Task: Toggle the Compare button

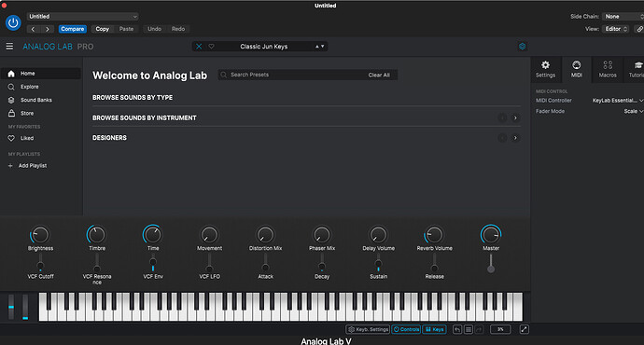Action: (72, 29)
